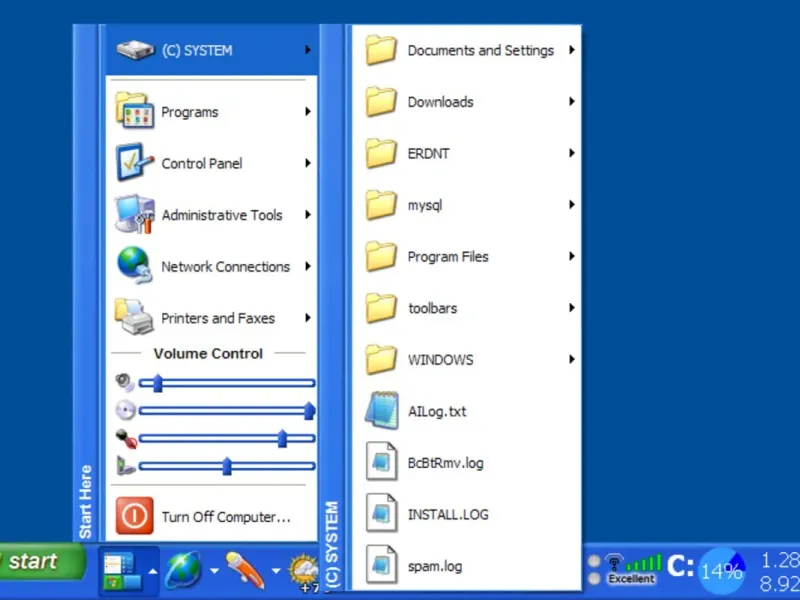Expand the WINDOWS folder arrow
The width and height of the screenshot is (800, 600).
(572, 359)
